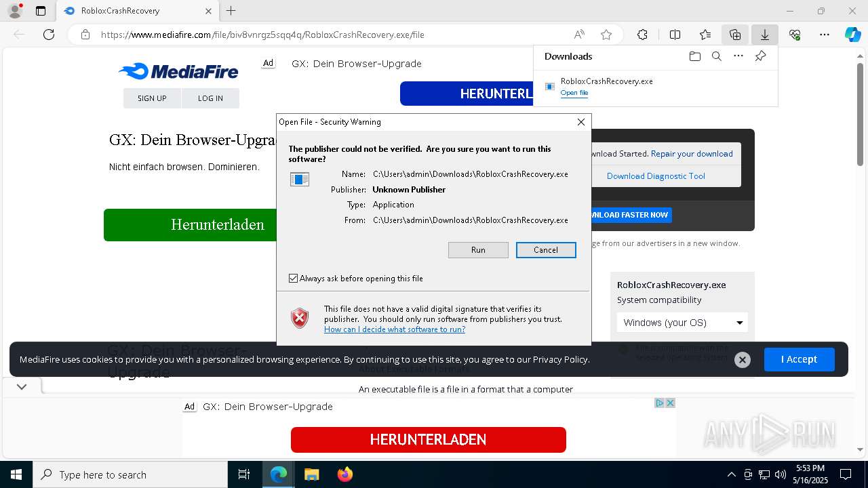Click the Unknown Publisher text
This screenshot has width=868, height=488.
409,190
